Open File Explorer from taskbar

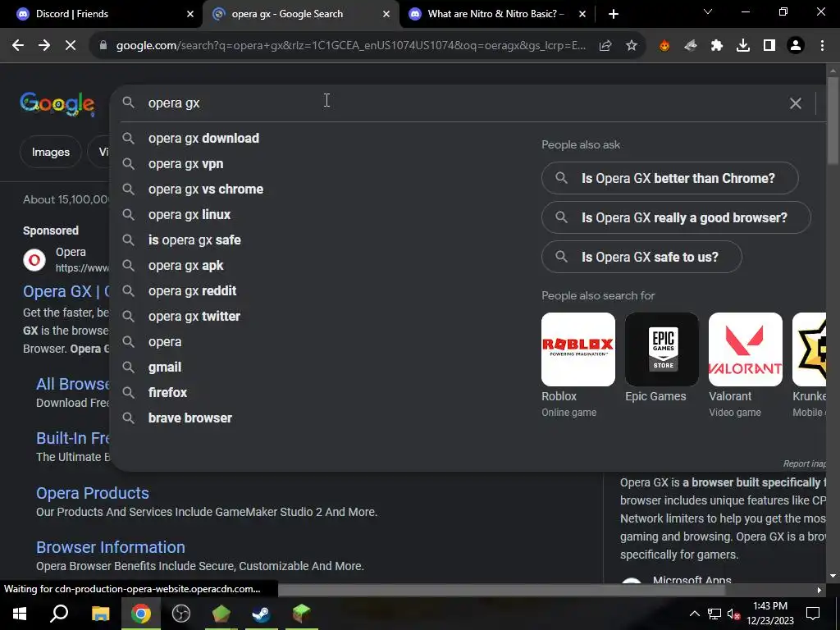[100, 614]
